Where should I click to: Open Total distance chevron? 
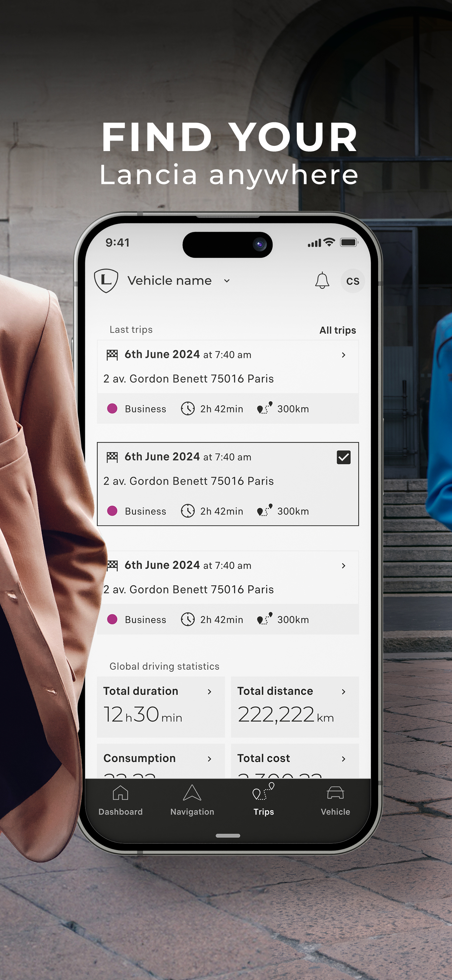point(344,692)
